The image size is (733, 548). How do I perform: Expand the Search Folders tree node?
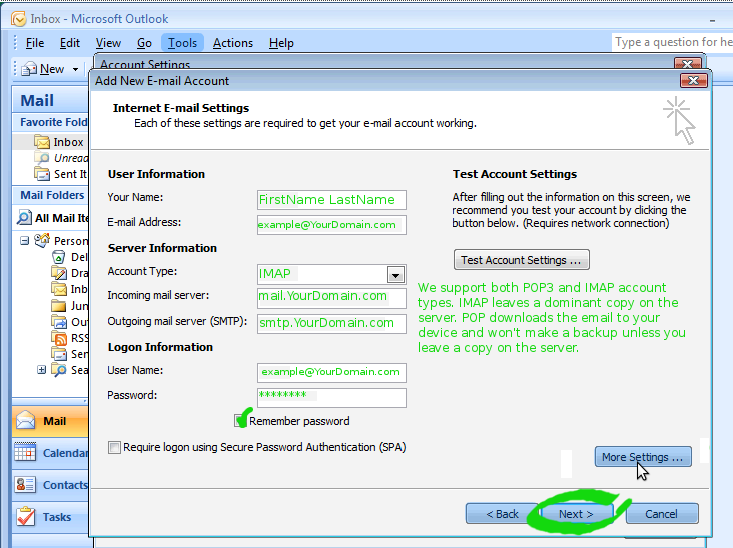[42, 370]
